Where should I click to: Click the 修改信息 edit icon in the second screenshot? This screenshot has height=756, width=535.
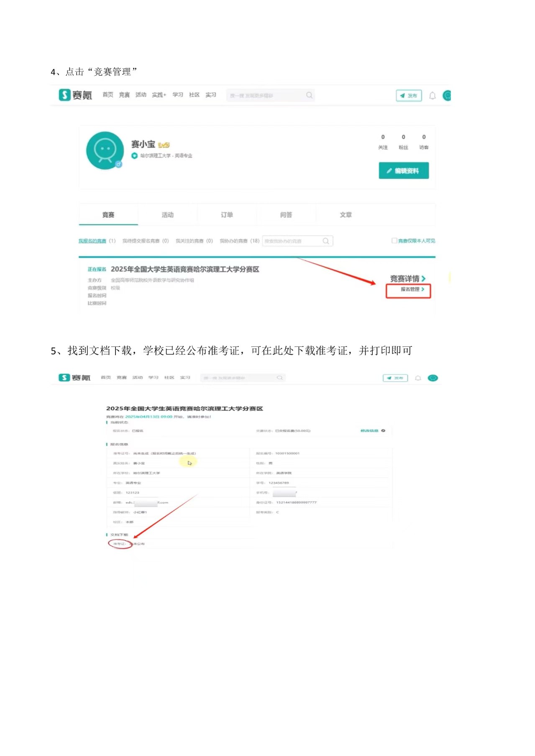tap(383, 430)
